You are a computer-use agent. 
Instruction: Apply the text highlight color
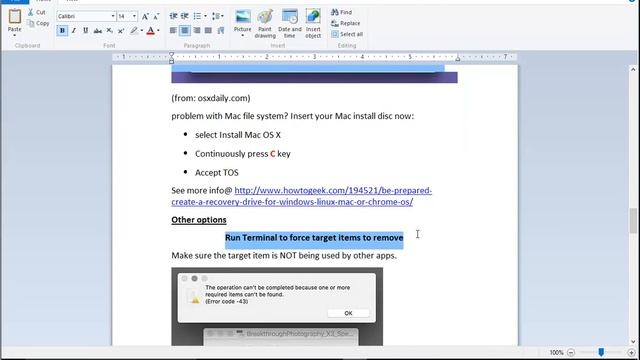[x=134, y=31]
